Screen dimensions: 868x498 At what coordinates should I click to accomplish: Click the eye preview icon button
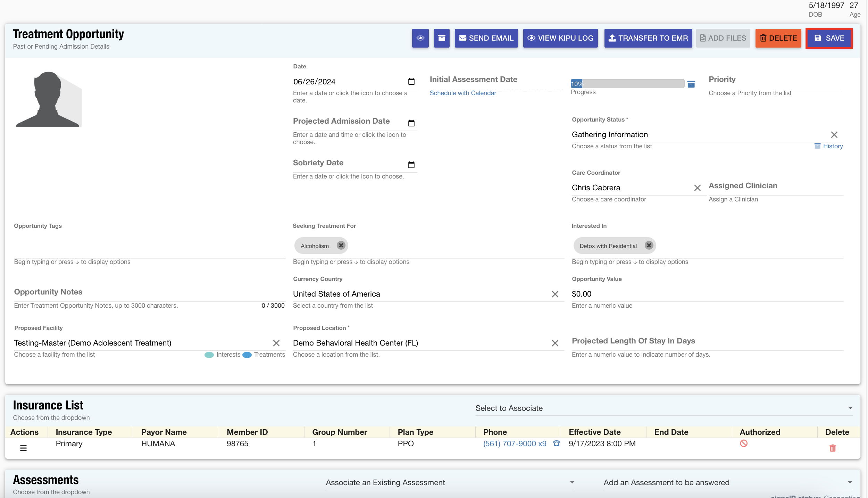tap(420, 38)
